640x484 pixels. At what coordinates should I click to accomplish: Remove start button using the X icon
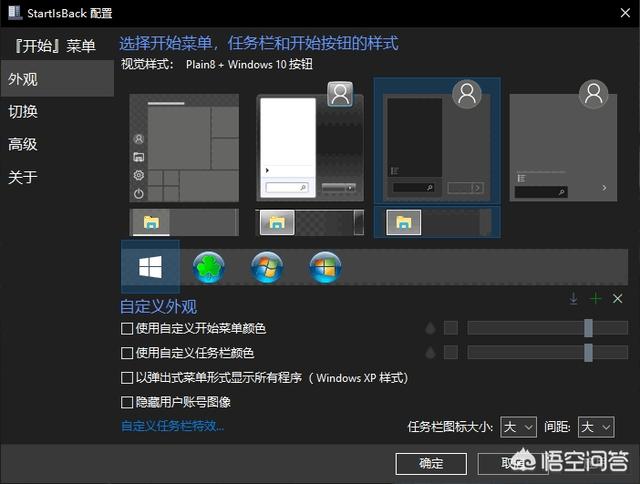click(x=618, y=299)
